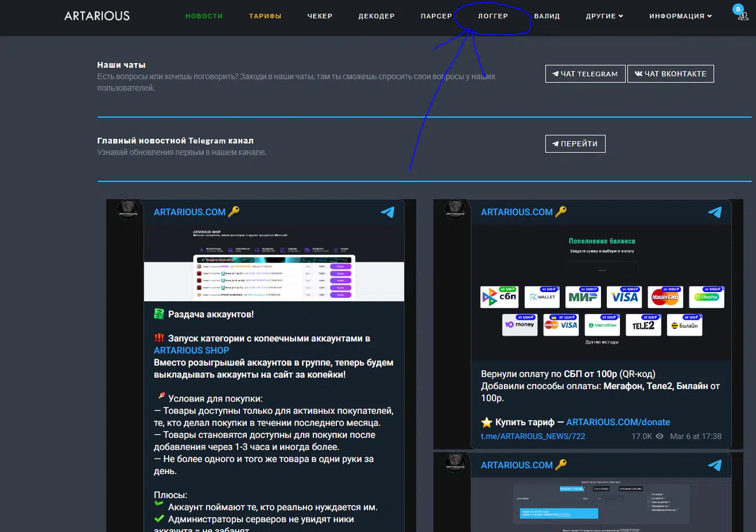
Task: Click Telegram plane icon in bottom-right post
Action: click(x=715, y=465)
